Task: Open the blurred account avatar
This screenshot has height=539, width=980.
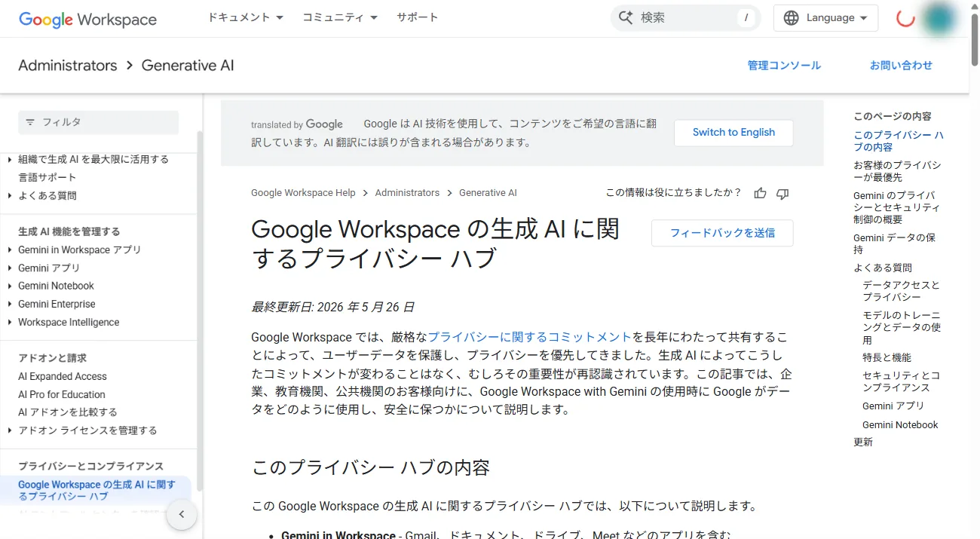Action: tap(938, 19)
